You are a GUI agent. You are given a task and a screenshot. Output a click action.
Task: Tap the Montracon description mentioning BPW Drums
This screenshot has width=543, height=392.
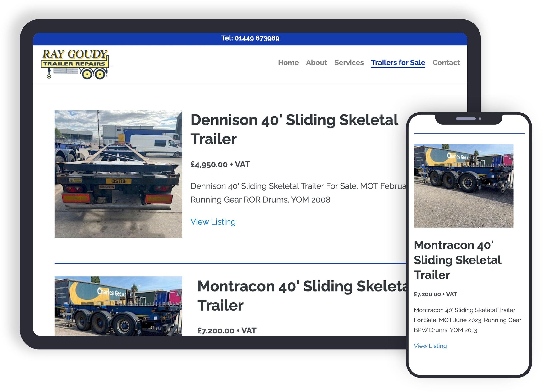click(x=467, y=320)
